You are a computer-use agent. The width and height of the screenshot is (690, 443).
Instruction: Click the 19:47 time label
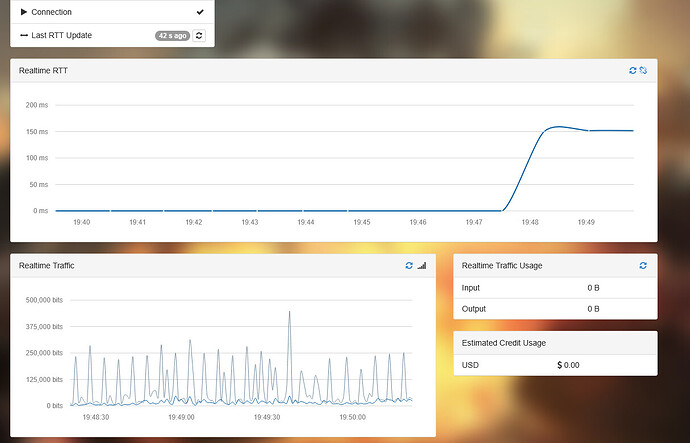474,223
